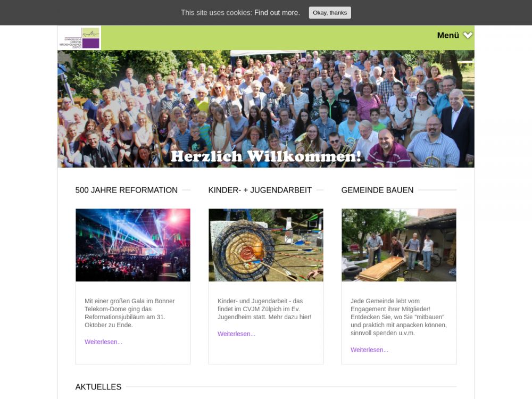This screenshot has height=399, width=532.
Task: Click the Herzlich Willkommen banner photo
Action: pos(266,109)
